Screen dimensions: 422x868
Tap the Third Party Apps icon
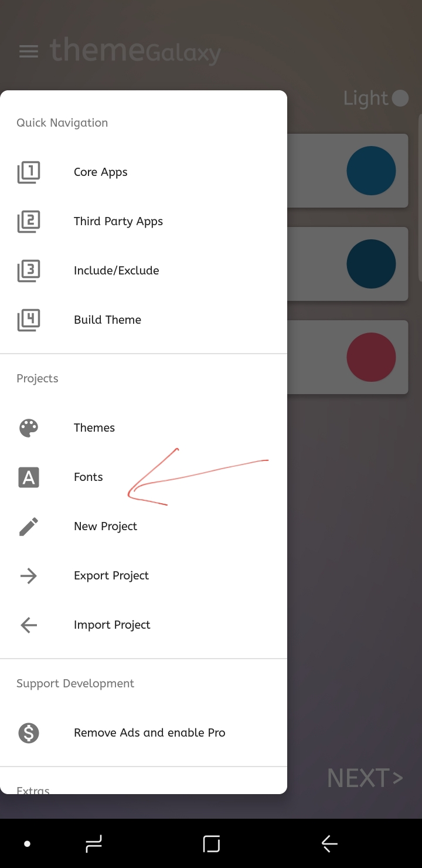point(29,221)
